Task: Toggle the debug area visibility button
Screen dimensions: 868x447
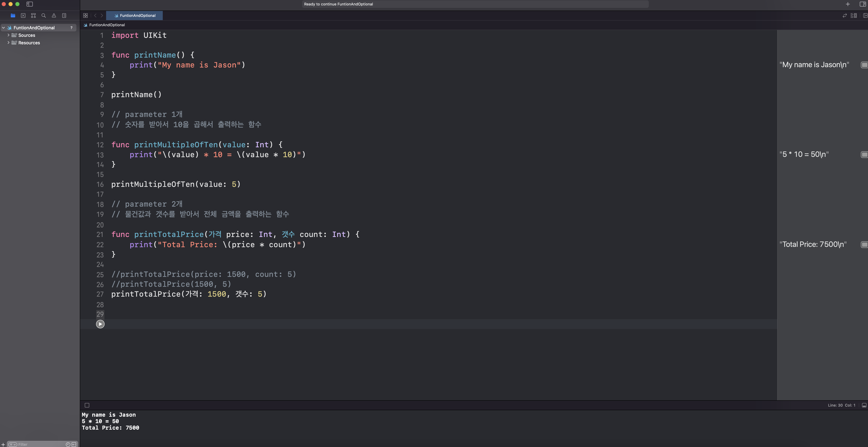Action: (864, 405)
